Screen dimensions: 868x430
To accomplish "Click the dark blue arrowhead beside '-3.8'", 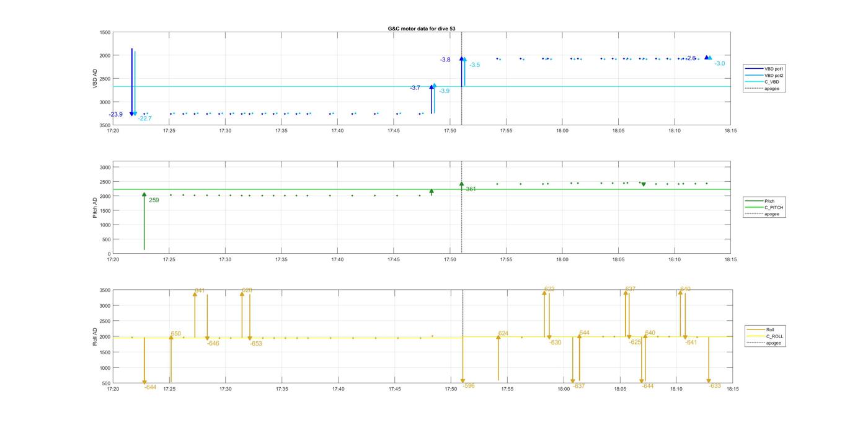I will point(462,59).
